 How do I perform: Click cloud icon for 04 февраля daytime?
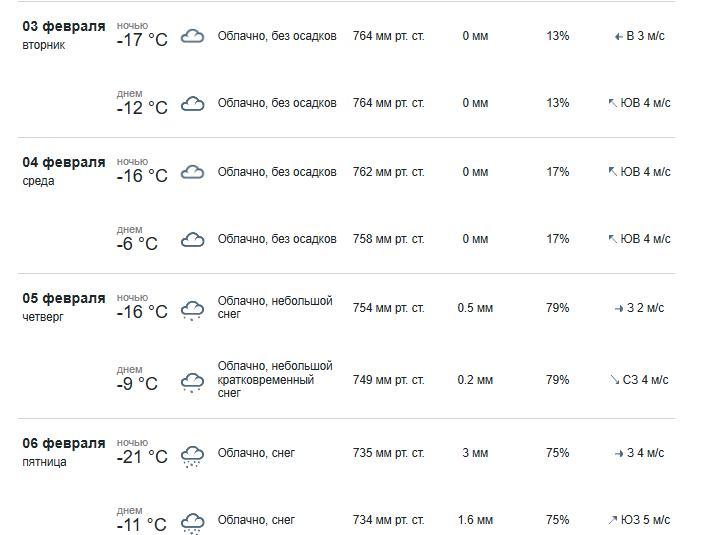click(x=192, y=239)
